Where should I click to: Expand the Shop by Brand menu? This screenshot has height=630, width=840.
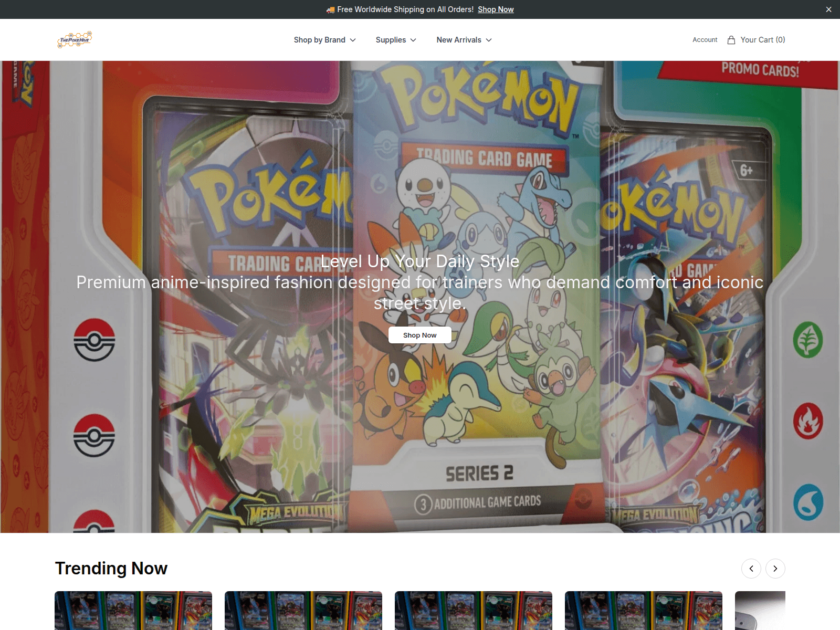tap(325, 40)
